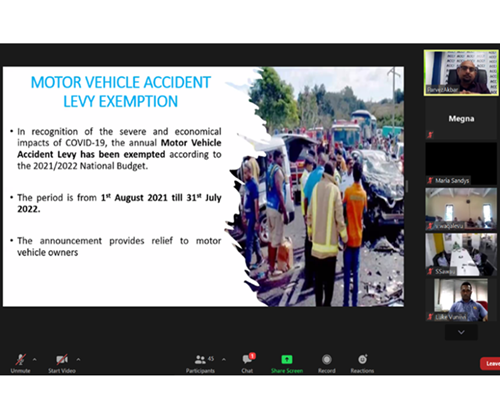Image resolution: width=500 pixels, height=419 pixels.
Task: Leave the meeting
Action: (x=490, y=364)
